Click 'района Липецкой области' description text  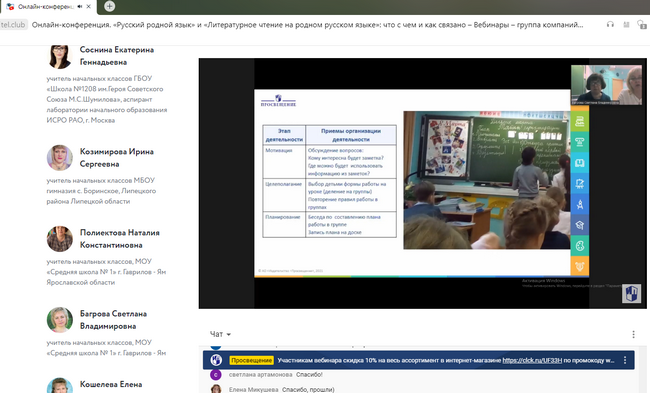pos(88,201)
